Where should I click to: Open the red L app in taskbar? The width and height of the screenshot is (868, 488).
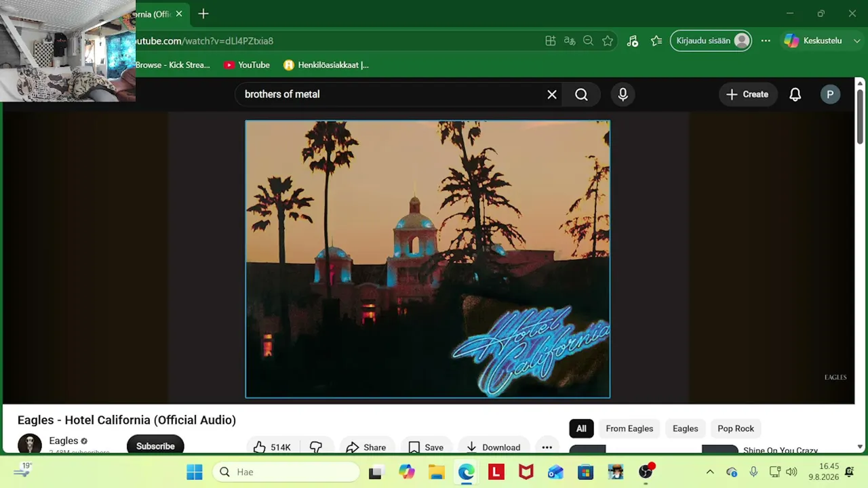(x=496, y=472)
